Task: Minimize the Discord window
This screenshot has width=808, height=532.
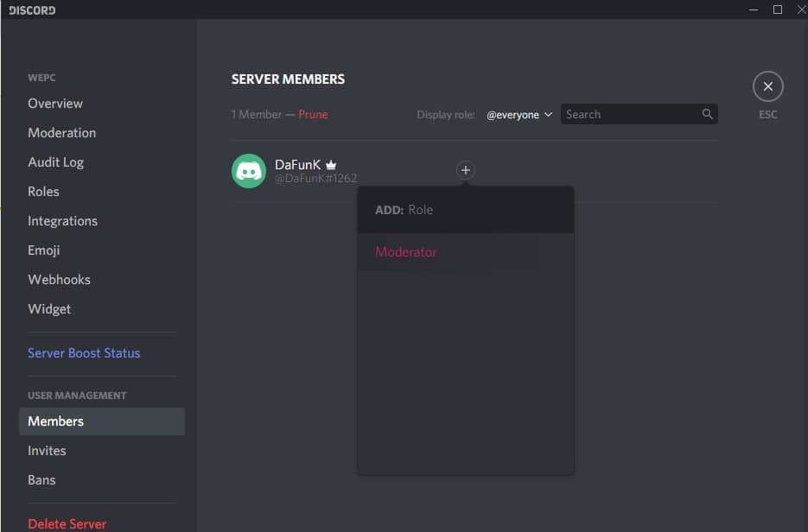Action: click(x=754, y=9)
